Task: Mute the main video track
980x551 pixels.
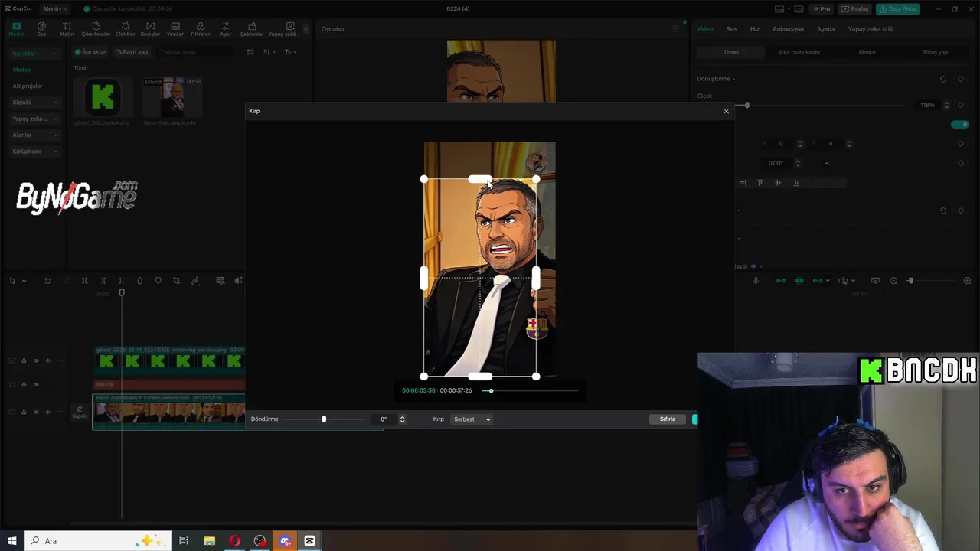Action: pos(48,412)
